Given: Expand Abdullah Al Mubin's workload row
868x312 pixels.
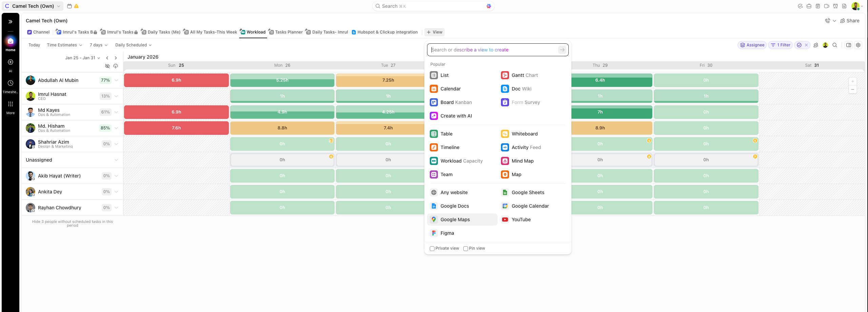Looking at the screenshot, I should coord(116,80).
